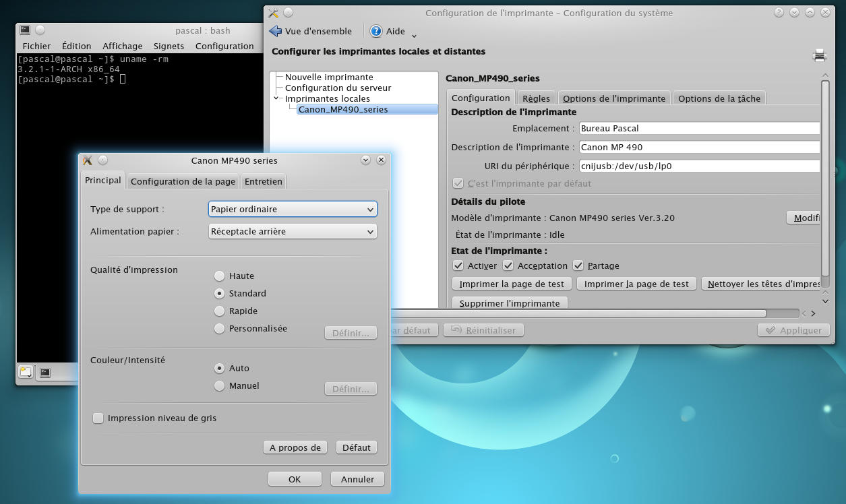Toggle the Activer checkbox
This screenshot has height=504, width=846.
point(458,265)
